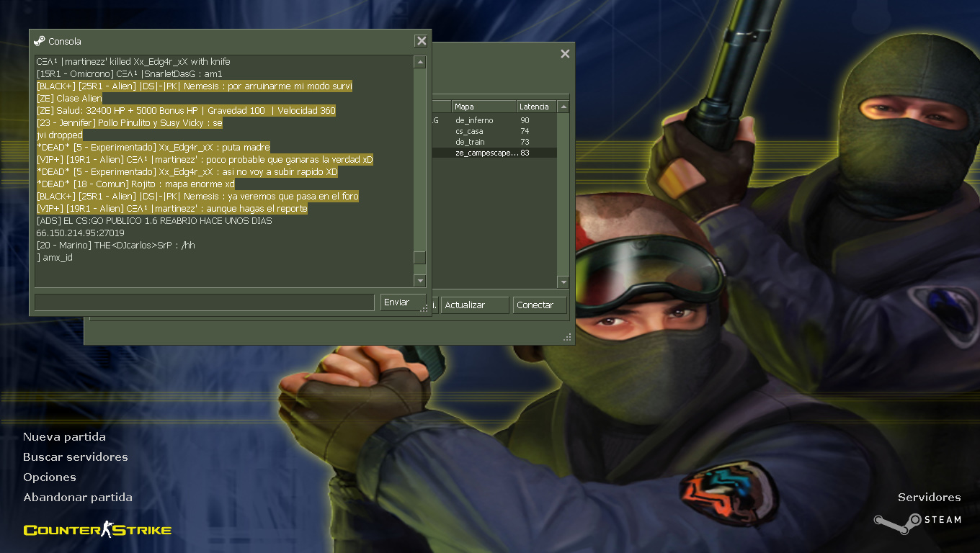Click the resize grip of the Consola window
Screen dimensions: 980x553
tap(424, 308)
